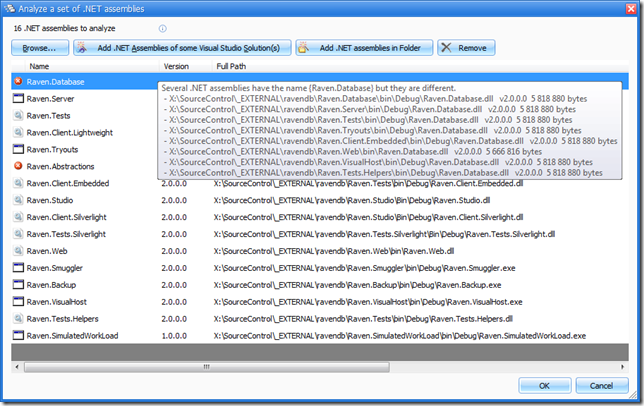644x406 pixels.
Task: Click the executable icon for Raven.Smuggler
Action: point(18,268)
